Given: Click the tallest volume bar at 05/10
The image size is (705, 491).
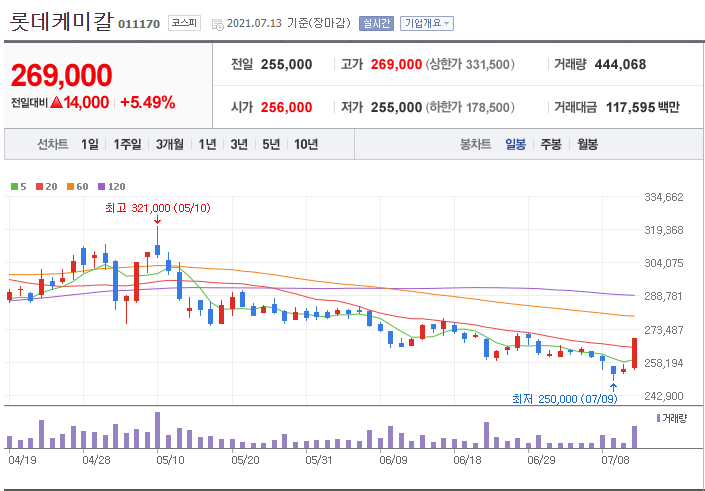Looking at the screenshot, I should tap(157, 430).
